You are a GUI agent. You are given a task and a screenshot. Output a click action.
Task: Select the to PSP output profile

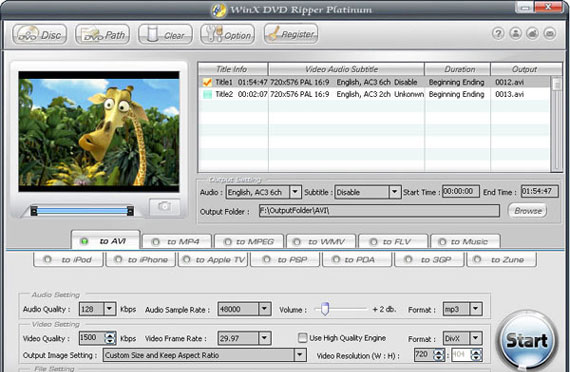pyautogui.click(x=285, y=260)
